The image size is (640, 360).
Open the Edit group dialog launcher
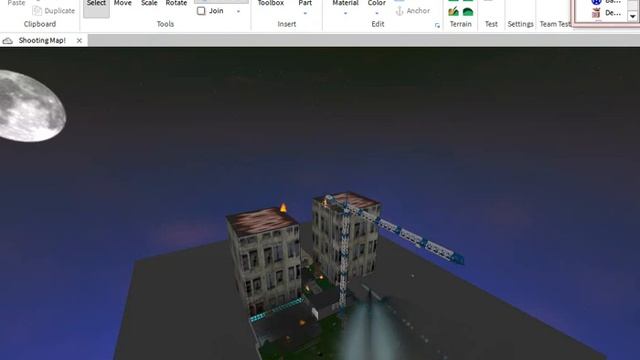pyautogui.click(x=437, y=26)
